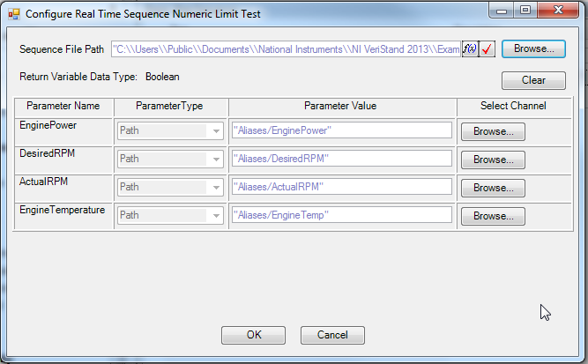
Task: Click the "Aliases/EnginePower" value field
Action: click(x=341, y=131)
